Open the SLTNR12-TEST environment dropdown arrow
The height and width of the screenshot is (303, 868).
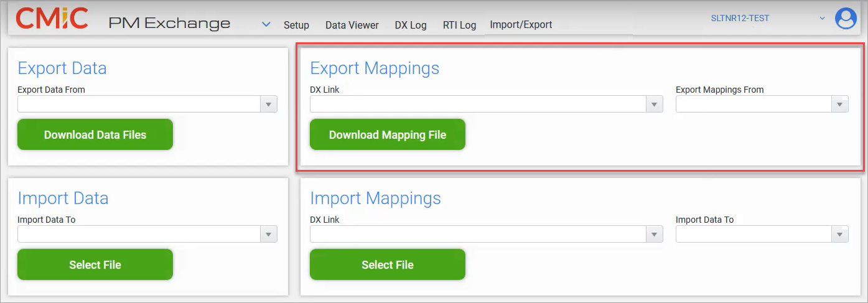tap(822, 19)
